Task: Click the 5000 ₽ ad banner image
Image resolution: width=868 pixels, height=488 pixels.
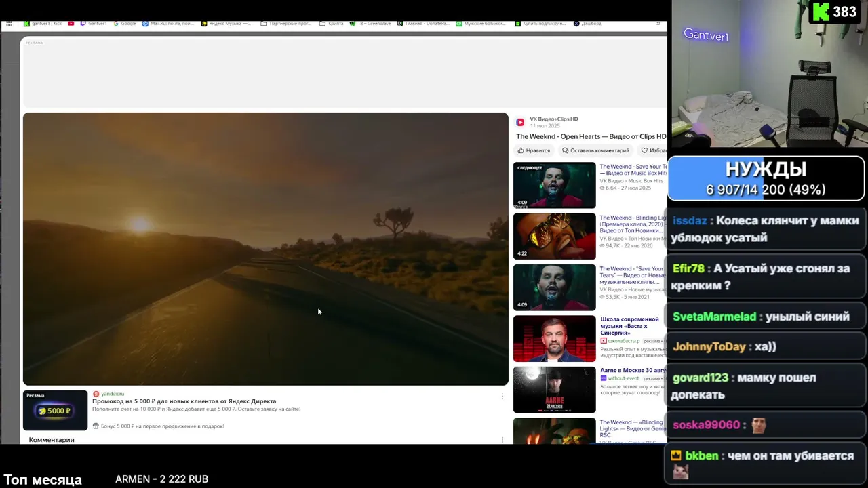Action: coord(56,411)
